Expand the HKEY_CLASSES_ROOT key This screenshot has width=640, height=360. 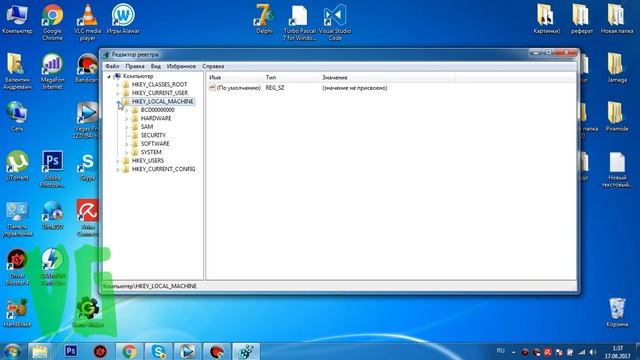tap(118, 85)
